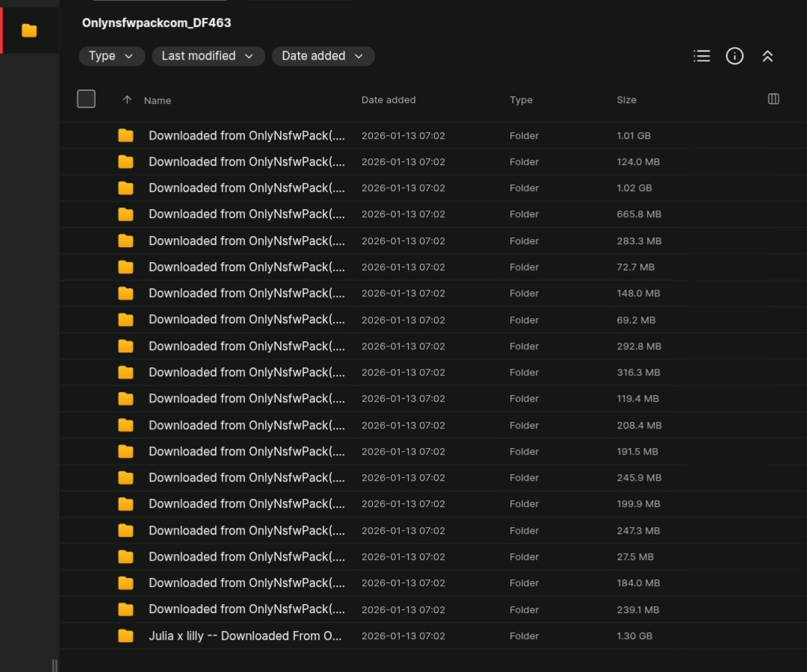Select the folder icon of the 1.02 GB row
Viewport: 807px width, 672px height.
click(126, 188)
